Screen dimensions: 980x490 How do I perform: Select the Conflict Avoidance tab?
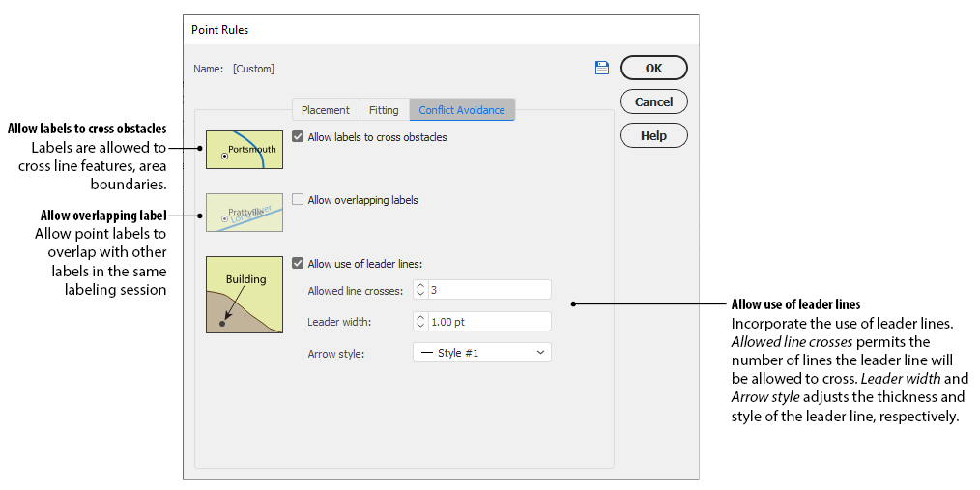pos(461,110)
